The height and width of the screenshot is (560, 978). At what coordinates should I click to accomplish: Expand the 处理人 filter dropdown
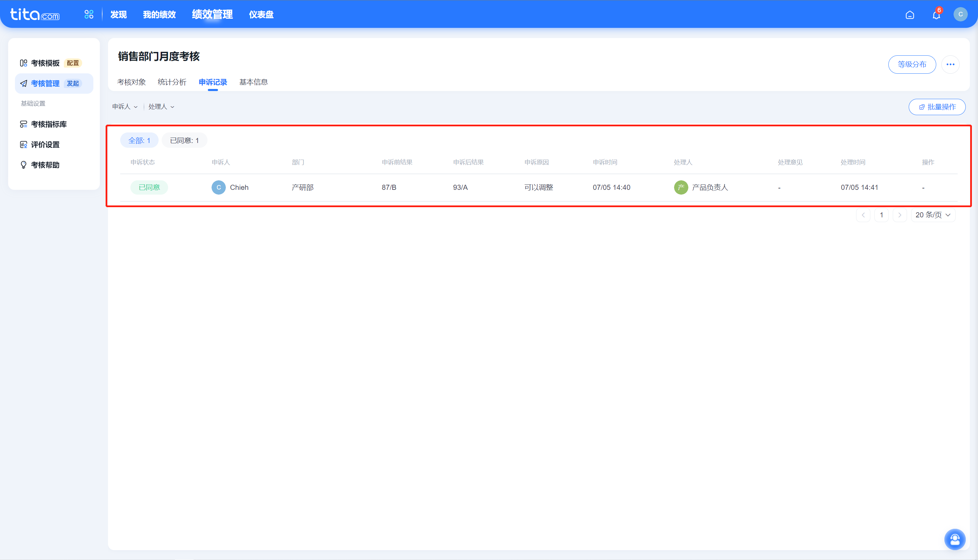click(161, 107)
